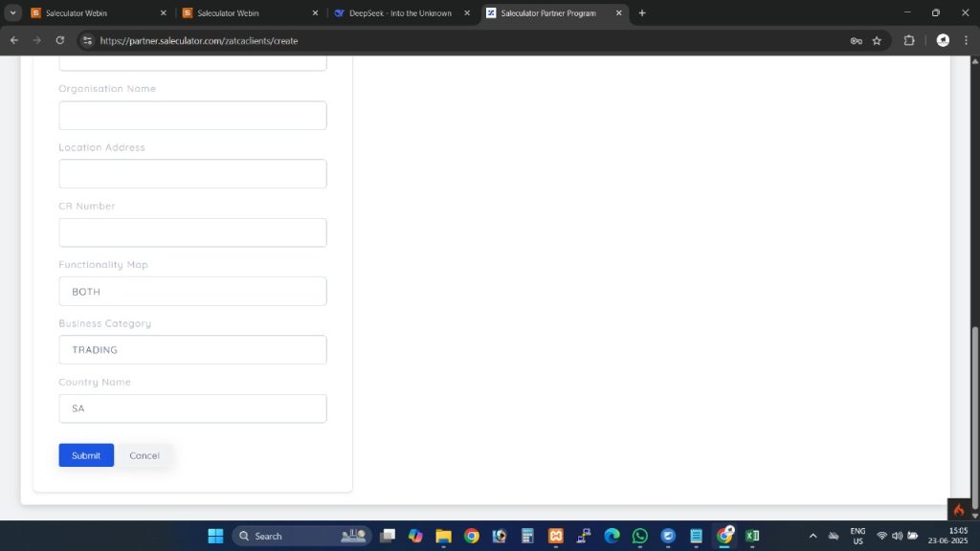Open a new browser tab
This screenshot has height=551, width=980.
[642, 13]
